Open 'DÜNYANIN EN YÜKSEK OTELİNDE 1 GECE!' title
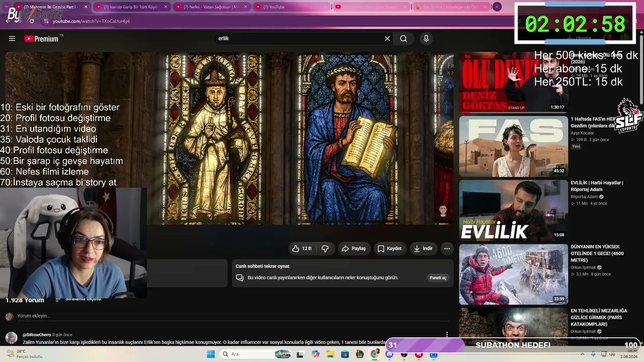This screenshot has height=362, width=644. 597,253
